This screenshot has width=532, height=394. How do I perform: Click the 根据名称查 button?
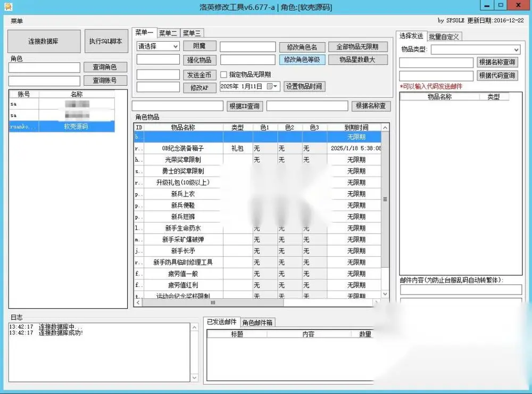point(371,106)
